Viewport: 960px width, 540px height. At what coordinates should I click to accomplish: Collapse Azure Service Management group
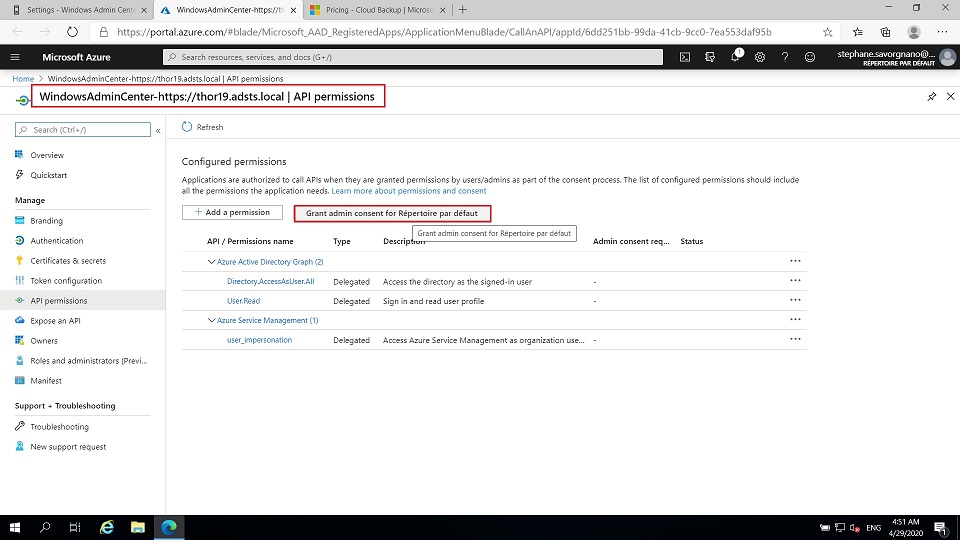pos(211,320)
